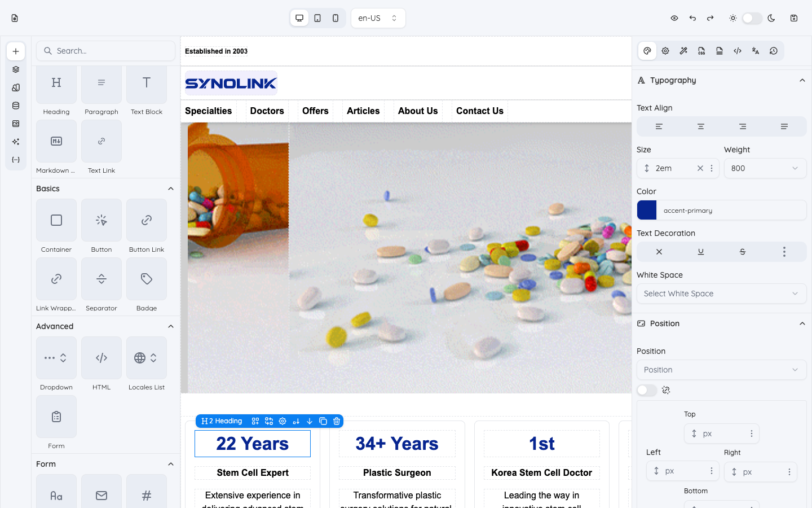Align text to the left
Screen dimensions: 812x508
pyautogui.click(x=659, y=126)
